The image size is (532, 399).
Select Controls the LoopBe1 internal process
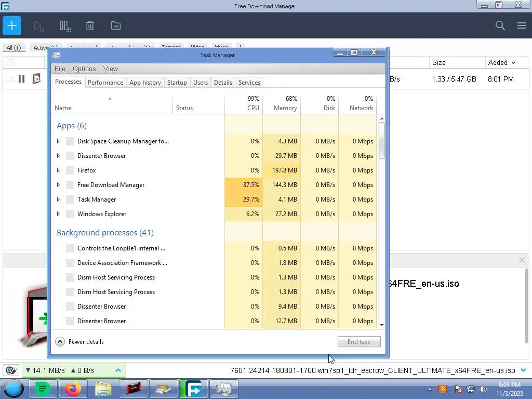[215, 248]
